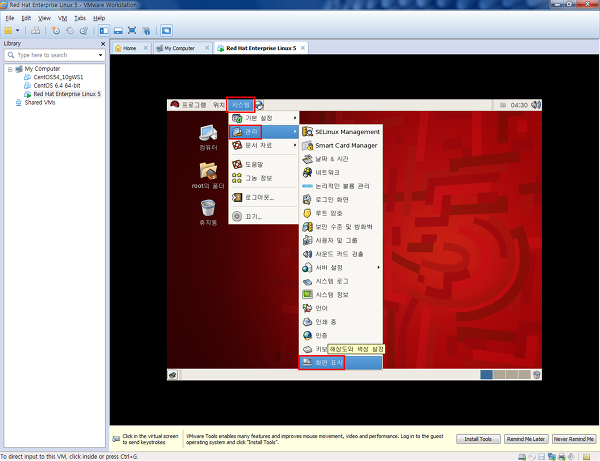Click the send Ctrl+Alt+Del toolbar icon
This screenshot has height=461, width=600.
[x=36, y=30]
